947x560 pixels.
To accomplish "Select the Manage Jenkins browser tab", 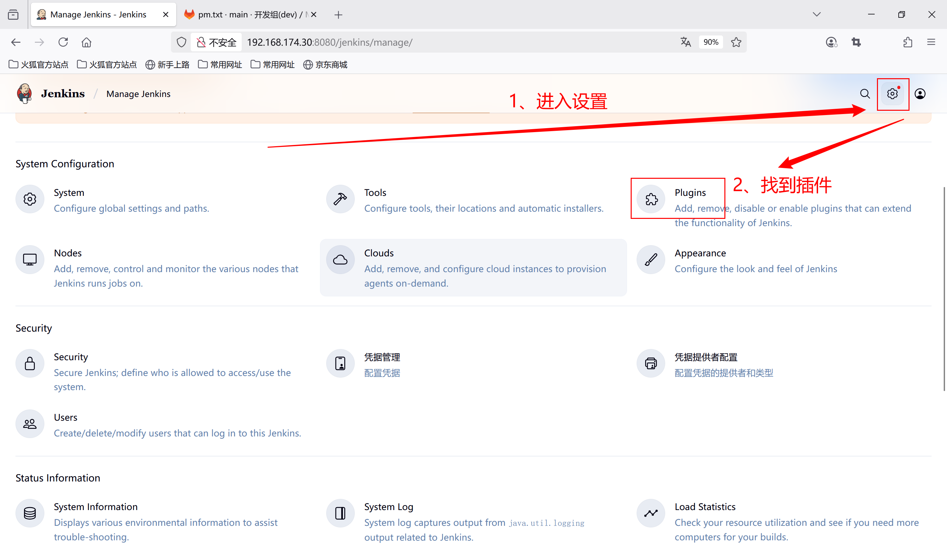I will coord(98,14).
